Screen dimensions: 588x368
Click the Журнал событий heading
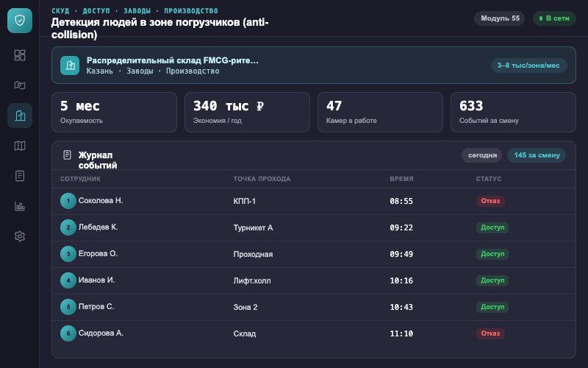(x=98, y=160)
